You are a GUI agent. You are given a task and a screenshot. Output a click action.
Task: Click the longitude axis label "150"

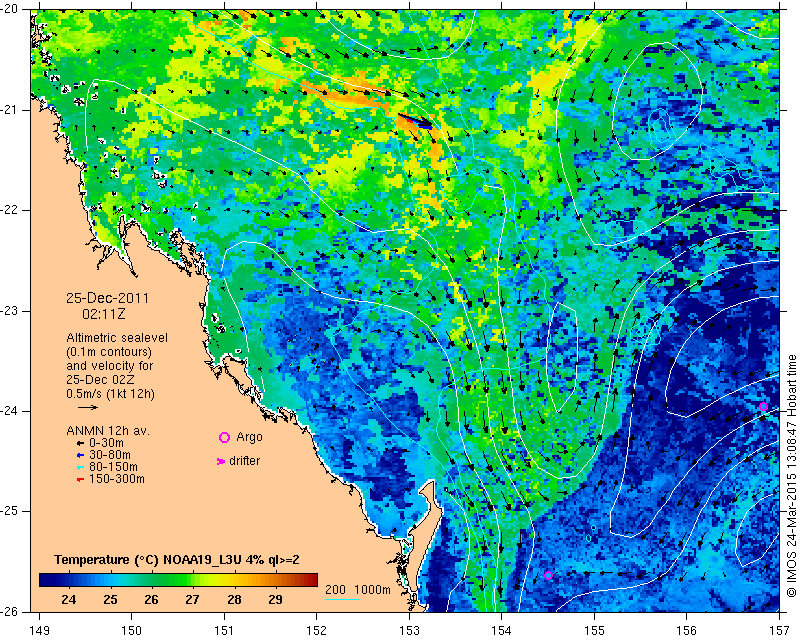pos(132,630)
